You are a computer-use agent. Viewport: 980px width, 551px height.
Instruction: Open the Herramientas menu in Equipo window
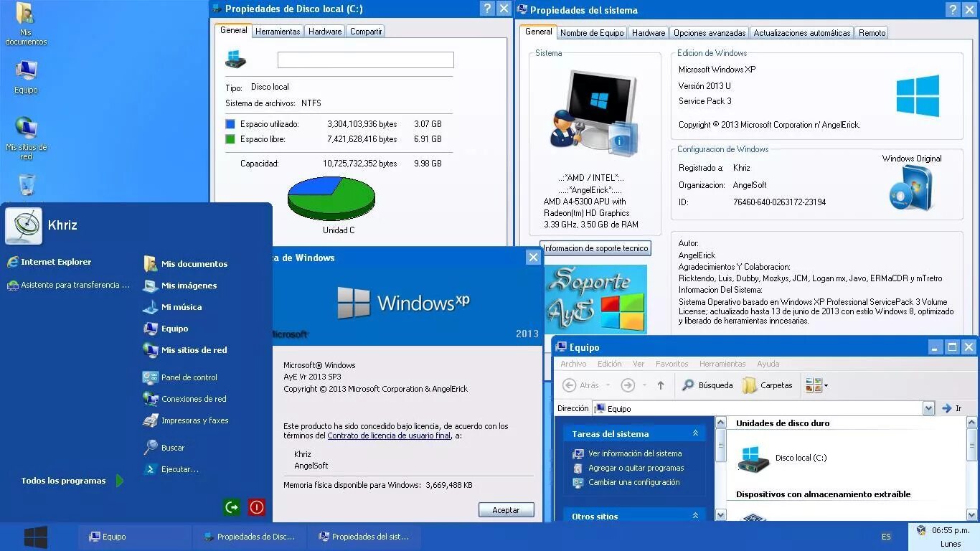click(x=722, y=364)
